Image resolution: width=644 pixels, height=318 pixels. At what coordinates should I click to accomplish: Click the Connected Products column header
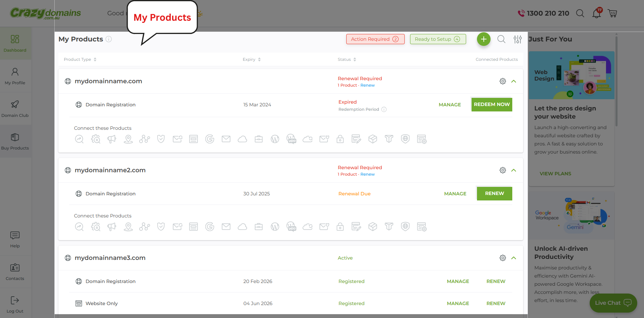tap(497, 59)
